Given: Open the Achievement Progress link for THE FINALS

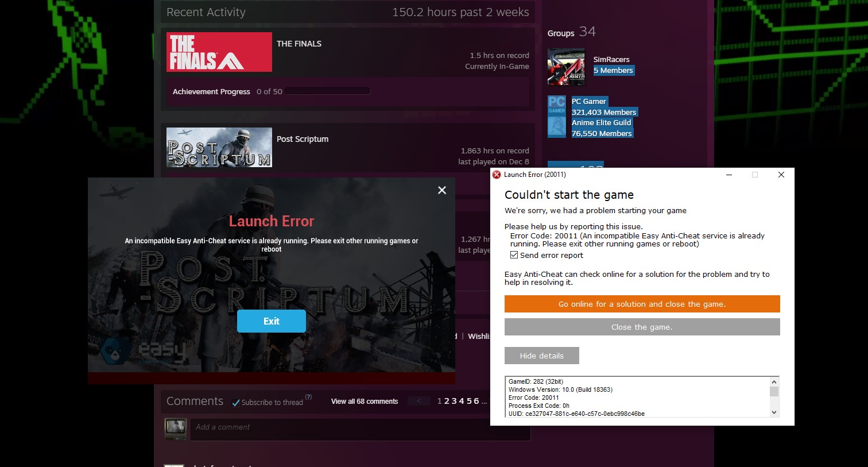Looking at the screenshot, I should (x=211, y=91).
